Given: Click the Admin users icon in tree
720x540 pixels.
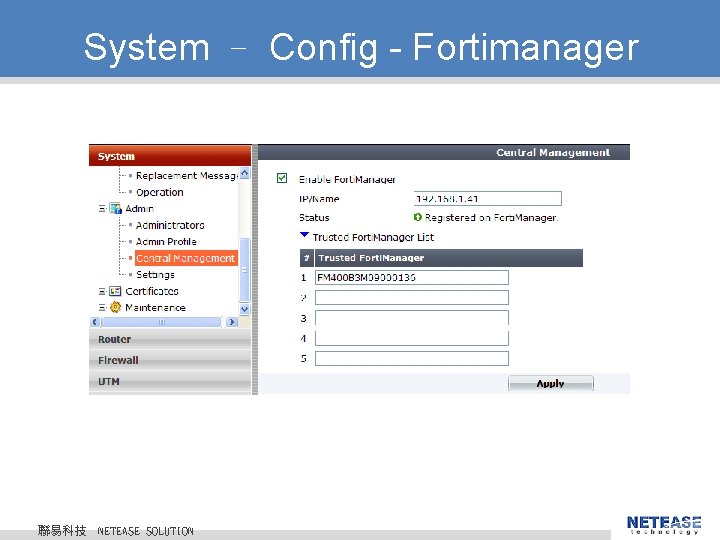Looking at the screenshot, I should pos(115,208).
